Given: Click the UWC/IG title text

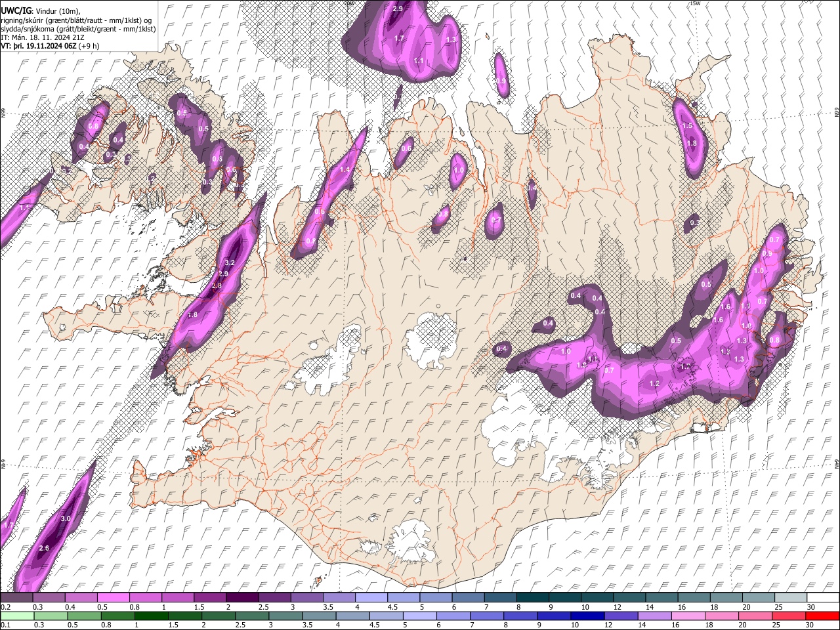Looking at the screenshot, I should click(15, 10).
